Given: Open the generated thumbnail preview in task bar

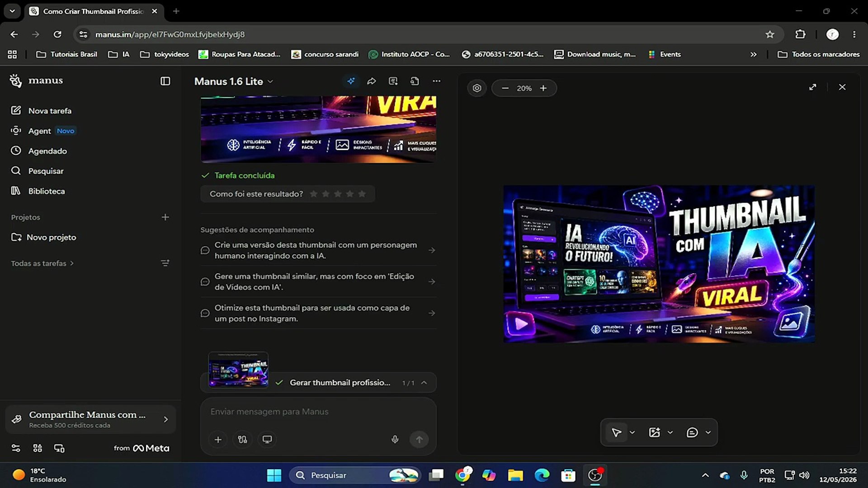Looking at the screenshot, I should coord(238,370).
